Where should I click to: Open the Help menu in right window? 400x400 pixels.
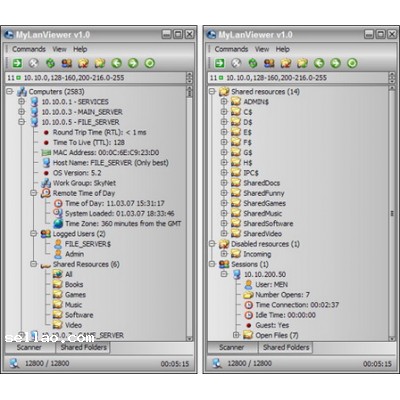[282, 49]
